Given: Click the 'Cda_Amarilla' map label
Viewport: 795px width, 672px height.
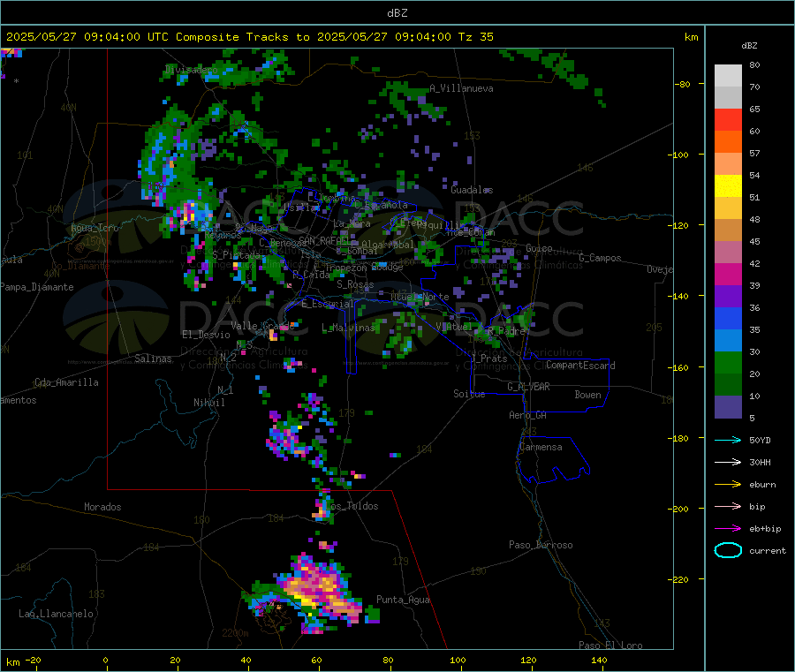Looking at the screenshot, I should click(x=66, y=382).
